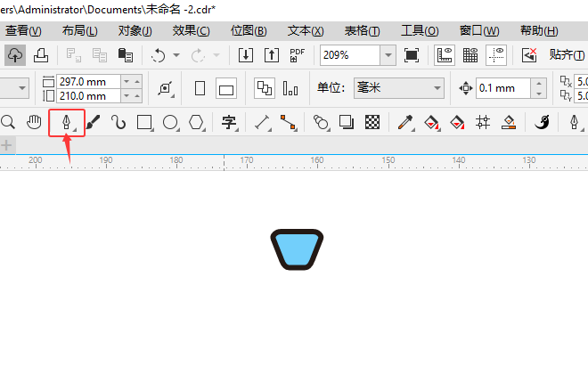
Task: Toggle show guidelines
Action: coord(496,55)
